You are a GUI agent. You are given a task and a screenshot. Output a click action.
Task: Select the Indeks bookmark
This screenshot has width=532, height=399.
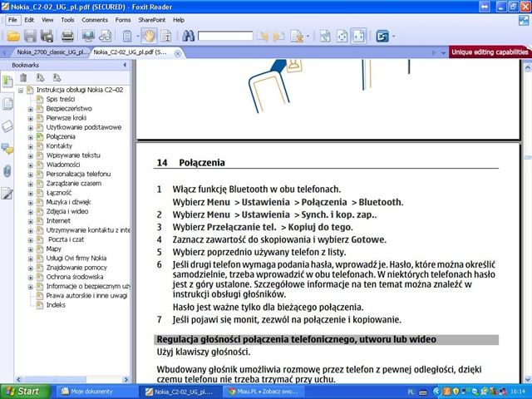tap(56, 305)
